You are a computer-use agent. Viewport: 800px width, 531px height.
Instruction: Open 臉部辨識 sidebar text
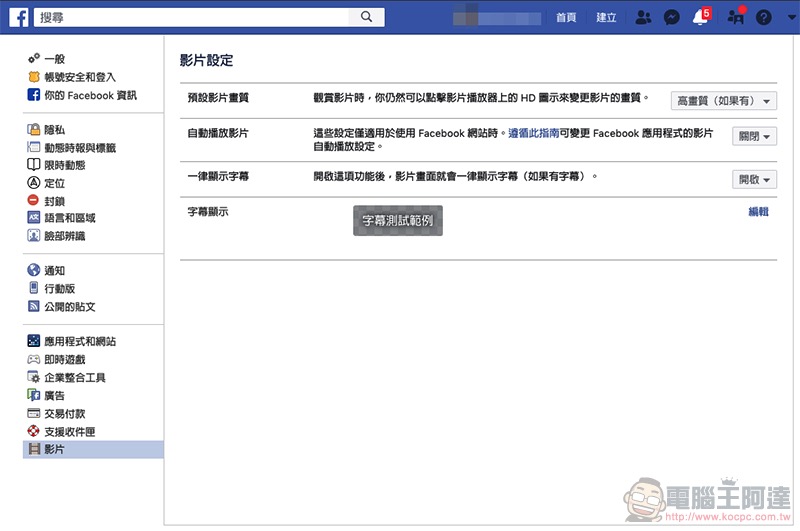coord(65,236)
